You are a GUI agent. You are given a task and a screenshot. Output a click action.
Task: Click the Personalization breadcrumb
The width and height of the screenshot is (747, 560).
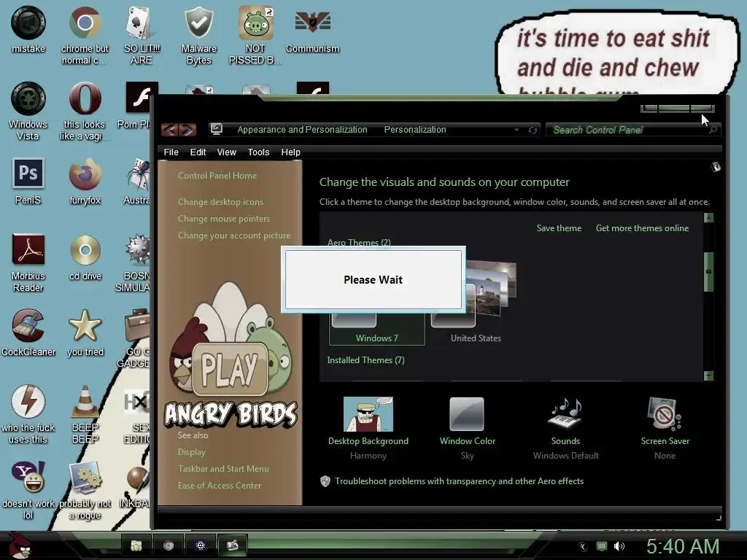pyautogui.click(x=415, y=130)
